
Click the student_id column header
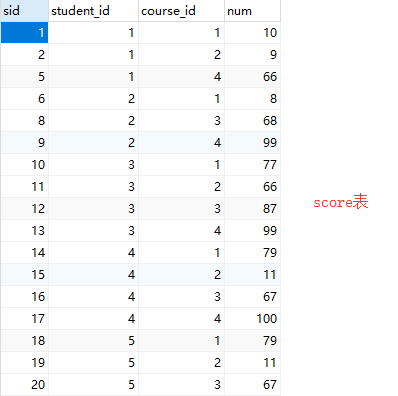[x=93, y=11]
